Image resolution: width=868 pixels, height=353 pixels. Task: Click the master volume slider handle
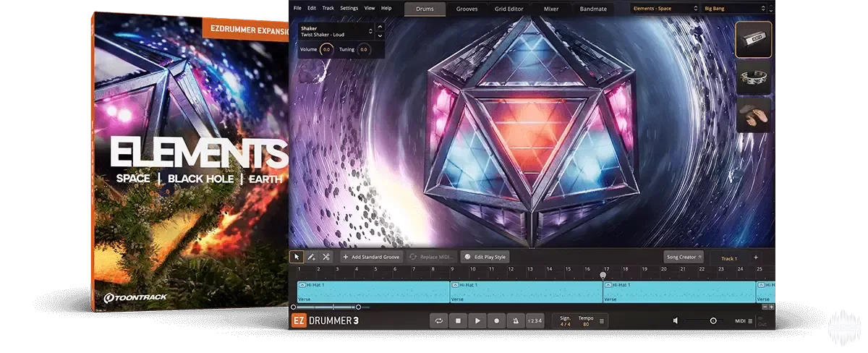(x=713, y=320)
